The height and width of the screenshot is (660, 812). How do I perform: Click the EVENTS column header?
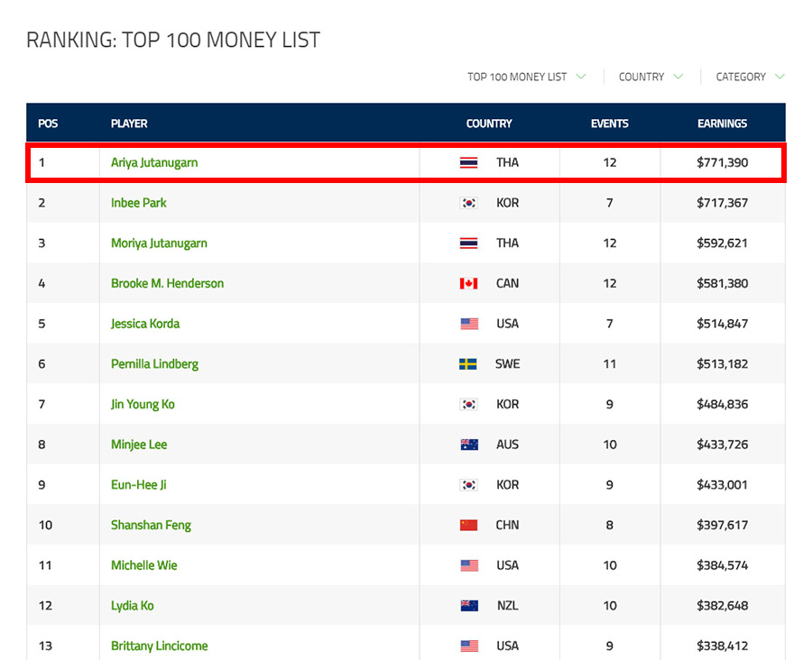click(610, 124)
